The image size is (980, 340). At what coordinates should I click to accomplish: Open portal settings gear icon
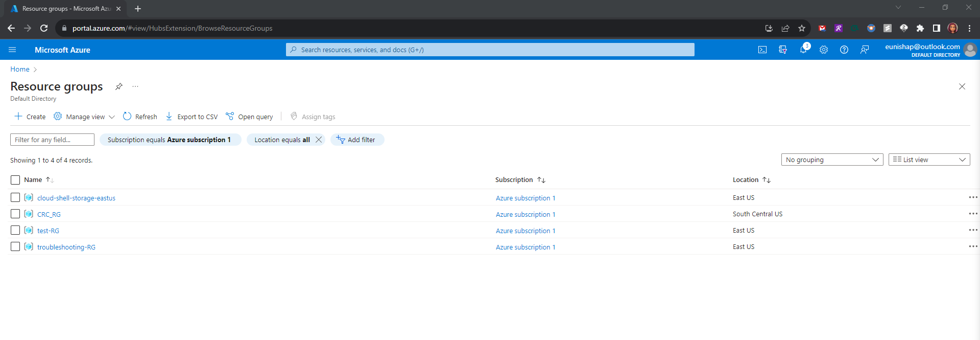coord(824,50)
